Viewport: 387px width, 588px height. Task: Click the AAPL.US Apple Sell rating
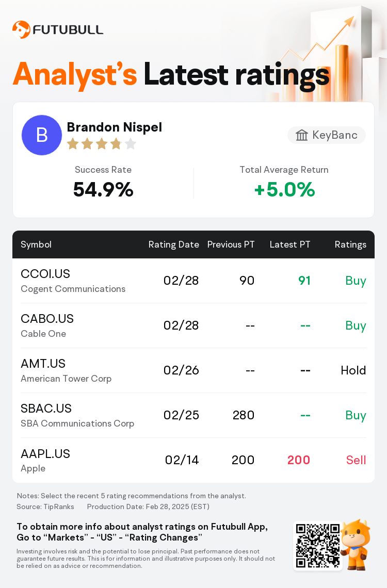pos(356,460)
